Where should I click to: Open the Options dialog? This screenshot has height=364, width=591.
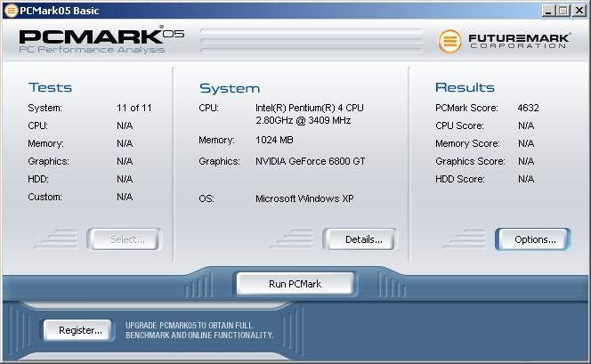point(532,239)
